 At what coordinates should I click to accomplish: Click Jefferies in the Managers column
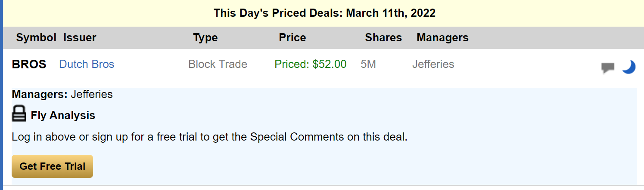click(433, 64)
